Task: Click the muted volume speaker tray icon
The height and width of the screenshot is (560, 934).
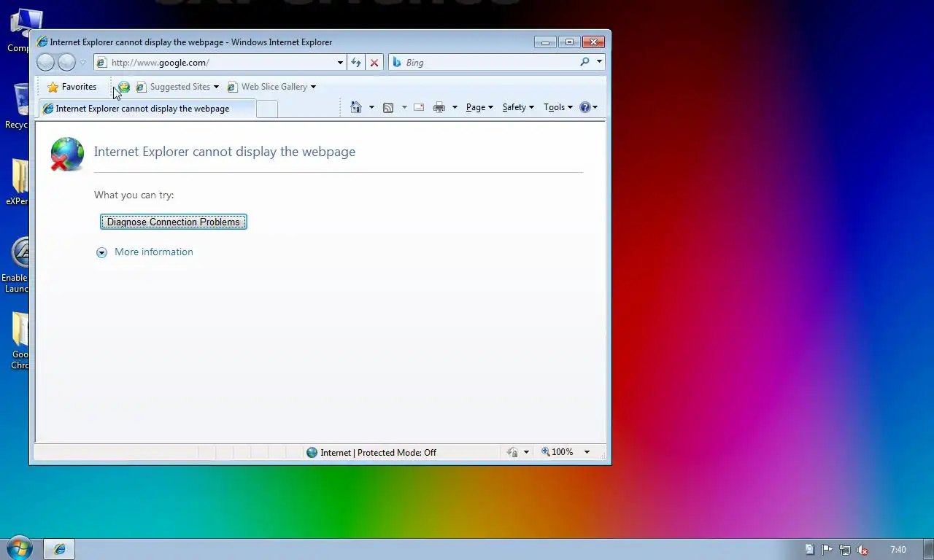Action: click(x=862, y=550)
